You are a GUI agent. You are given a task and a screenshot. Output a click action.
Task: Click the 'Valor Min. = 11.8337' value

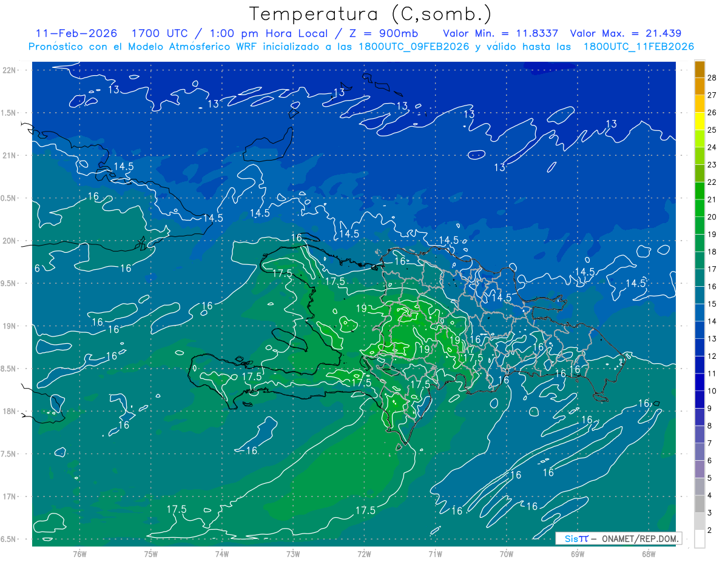coord(500,33)
